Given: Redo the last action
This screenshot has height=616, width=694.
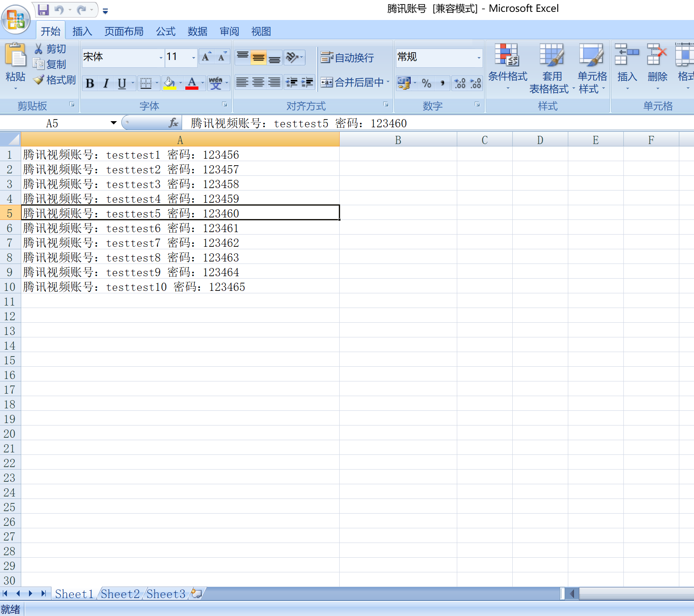Looking at the screenshot, I should coord(82,10).
